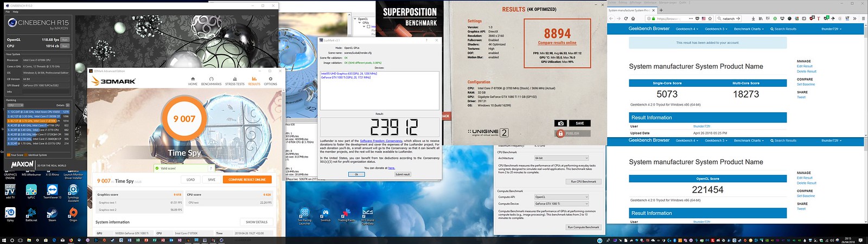Open the Options gear in 3DMark
Image resolution: width=868 pixels, height=244 pixels.
[x=270, y=81]
